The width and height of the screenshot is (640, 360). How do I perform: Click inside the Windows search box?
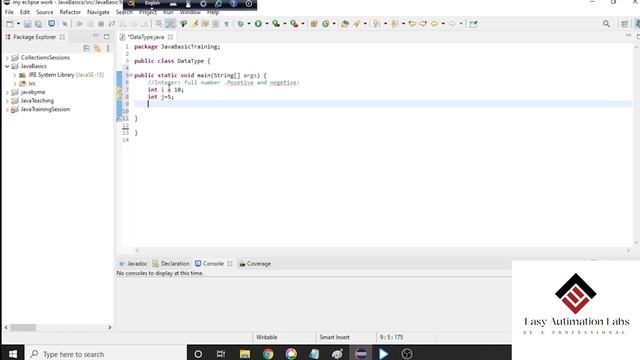[x=106, y=354]
